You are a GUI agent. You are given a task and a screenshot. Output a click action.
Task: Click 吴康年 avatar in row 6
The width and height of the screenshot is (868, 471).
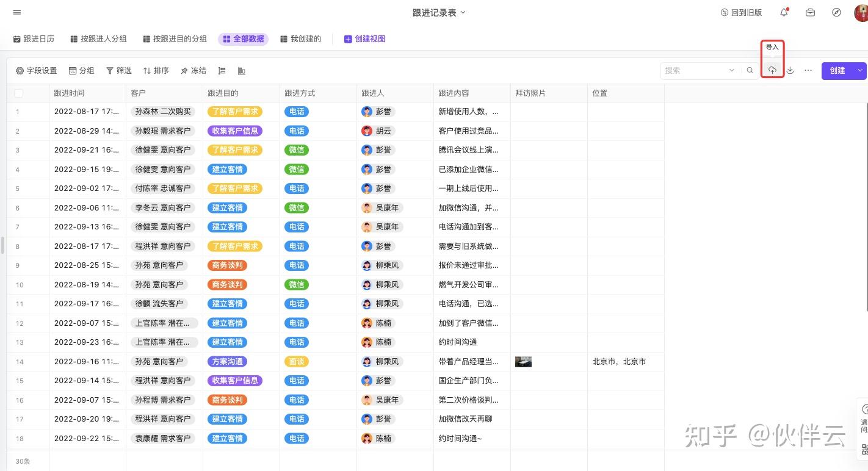tap(367, 208)
